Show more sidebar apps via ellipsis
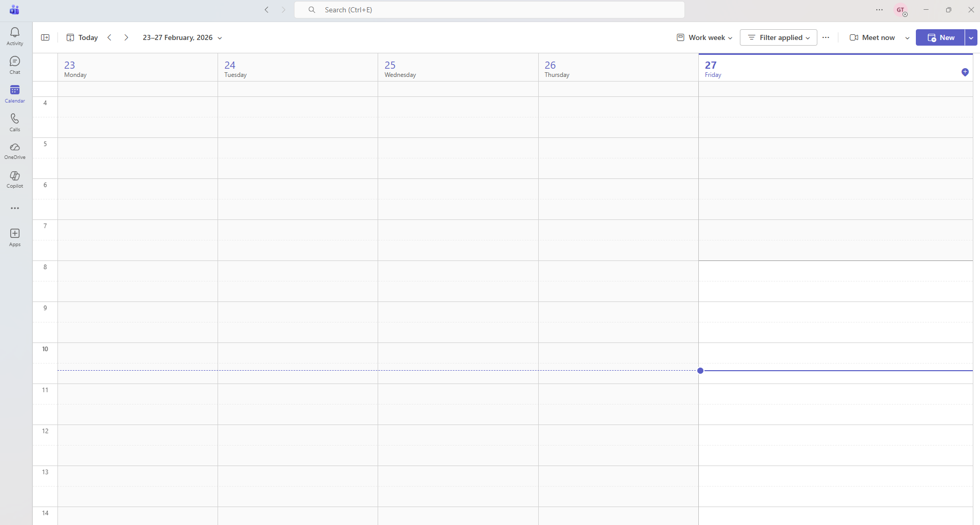The width and height of the screenshot is (980, 525). tap(14, 208)
